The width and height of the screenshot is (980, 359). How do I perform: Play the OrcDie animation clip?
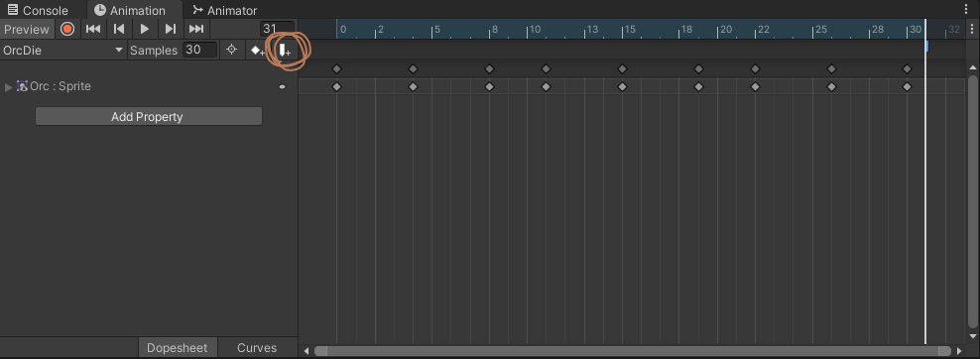pyautogui.click(x=145, y=29)
